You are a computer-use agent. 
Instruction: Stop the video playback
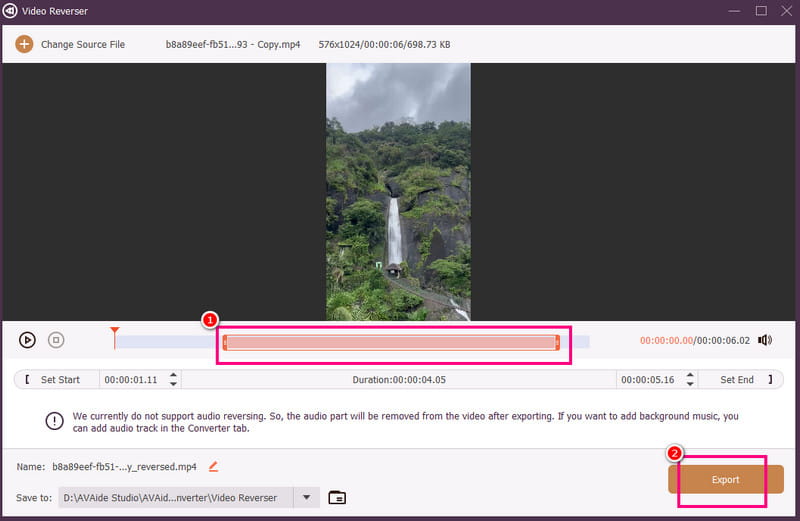point(56,340)
